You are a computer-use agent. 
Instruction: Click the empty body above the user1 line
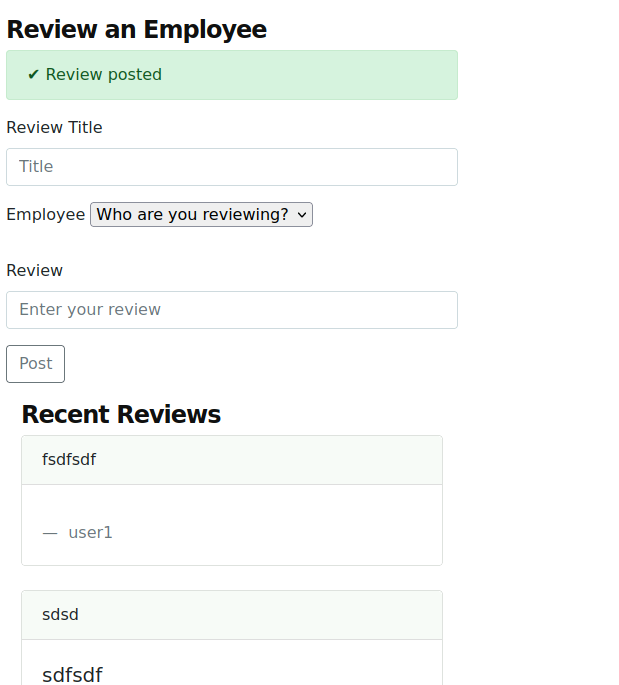232,505
